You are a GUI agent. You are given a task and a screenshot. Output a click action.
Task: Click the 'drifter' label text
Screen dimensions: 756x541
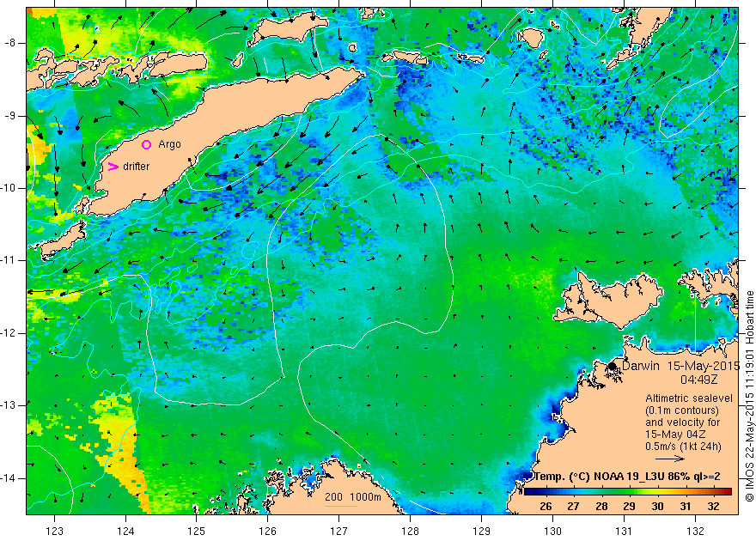137,167
